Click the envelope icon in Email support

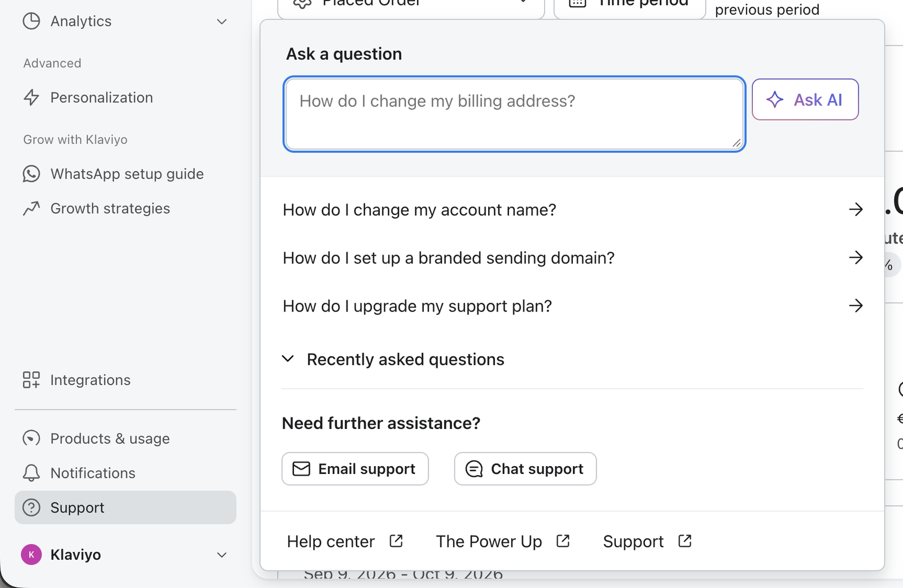tap(301, 469)
